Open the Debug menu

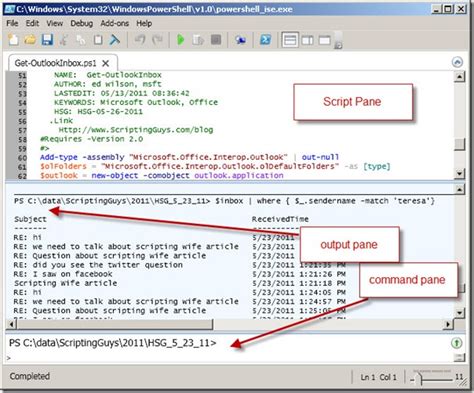coord(81,23)
